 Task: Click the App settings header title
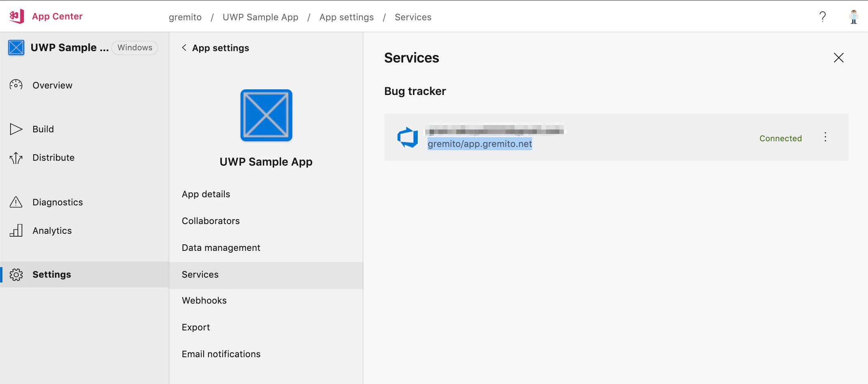coord(221,48)
